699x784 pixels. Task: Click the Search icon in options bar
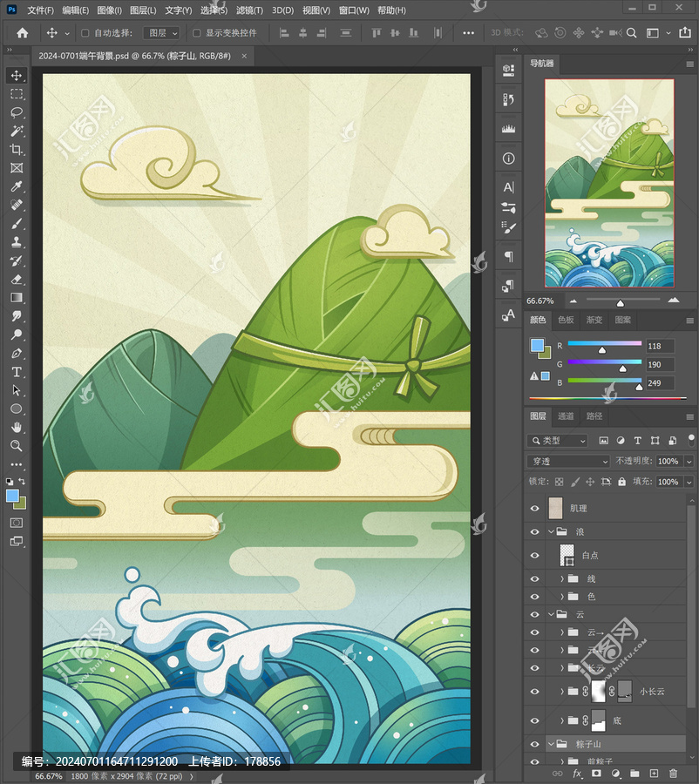pyautogui.click(x=631, y=33)
